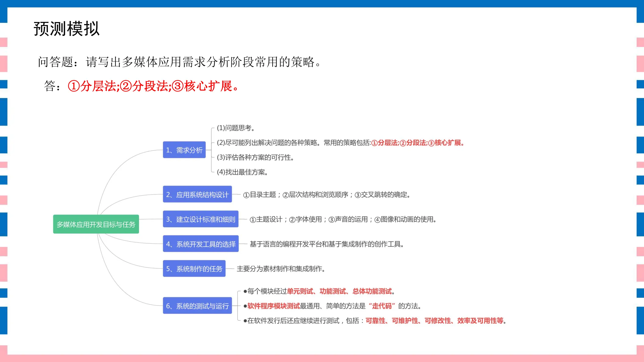The image size is (644, 362).
Task: Select the node 2、应用系统结构设计
Action: [x=197, y=194]
